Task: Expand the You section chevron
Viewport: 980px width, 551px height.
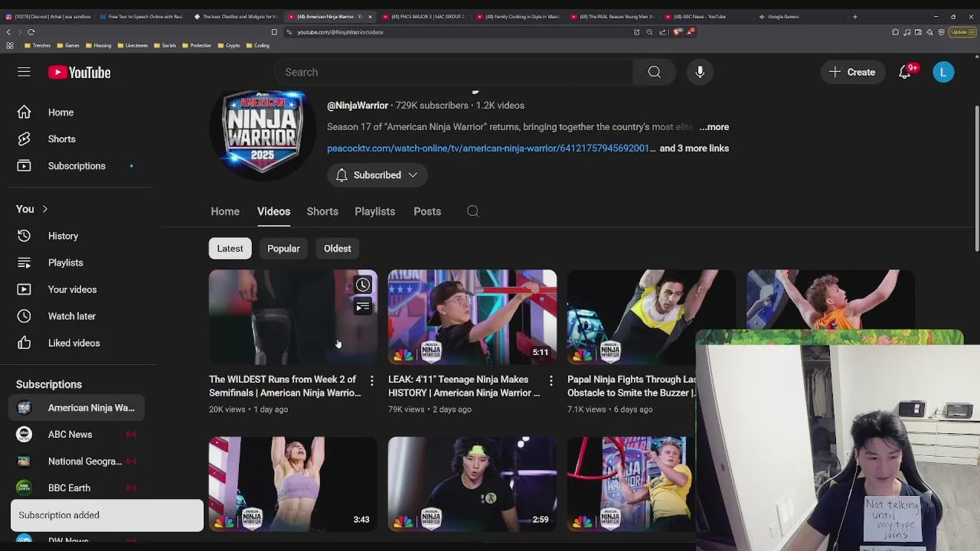Action: pyautogui.click(x=44, y=209)
